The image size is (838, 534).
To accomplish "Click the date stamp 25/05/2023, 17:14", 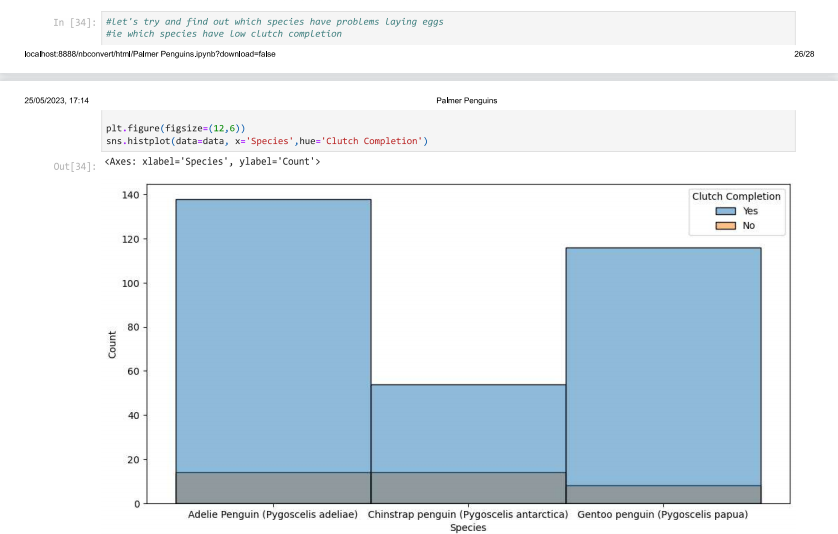I will point(57,100).
